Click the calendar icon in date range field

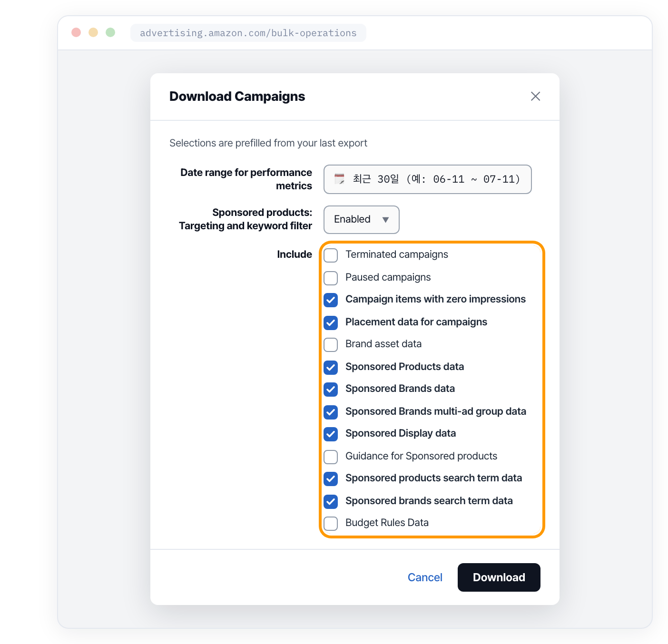coord(339,179)
